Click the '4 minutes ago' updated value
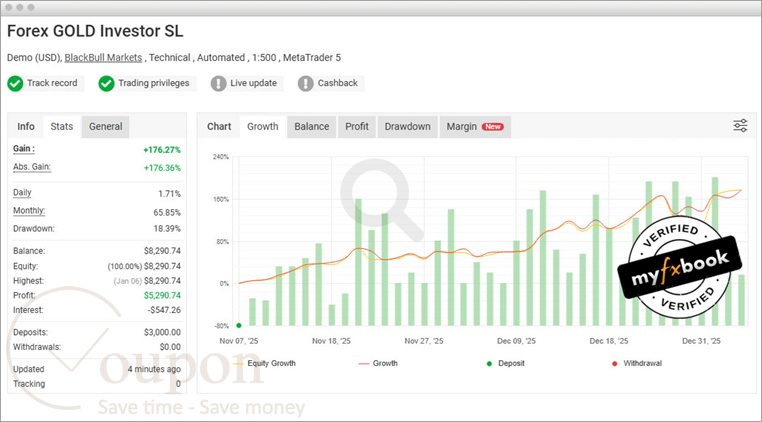This screenshot has height=422, width=762. (154, 369)
